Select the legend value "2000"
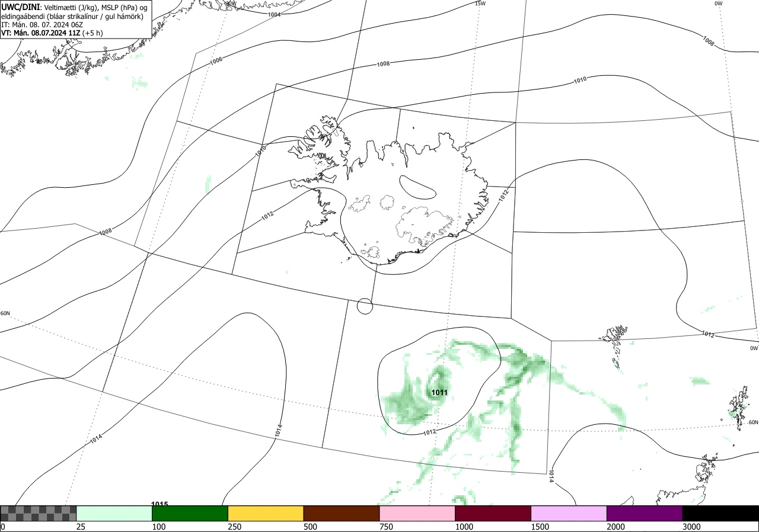This screenshot has width=759, height=532. (x=616, y=527)
